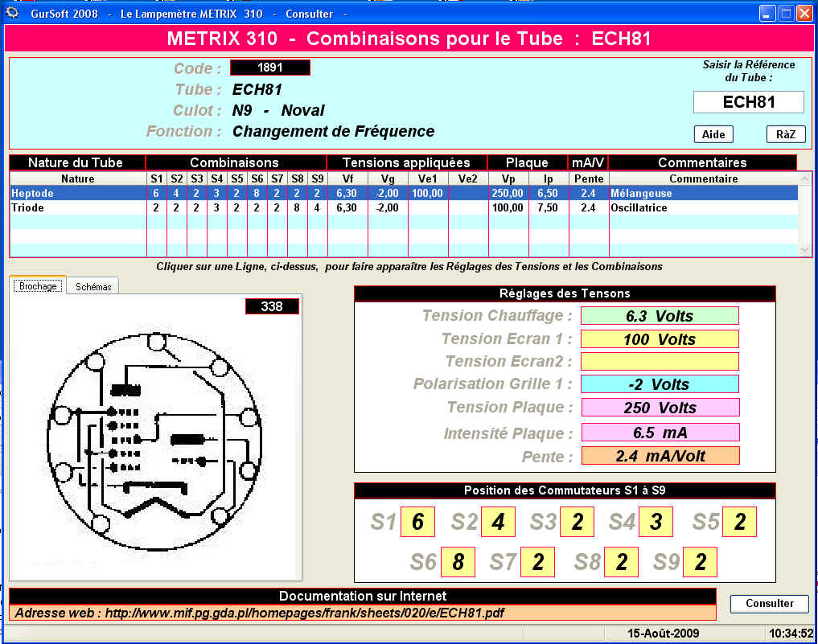
Task: Click the Triode row Ip value 7,50
Action: (548, 207)
